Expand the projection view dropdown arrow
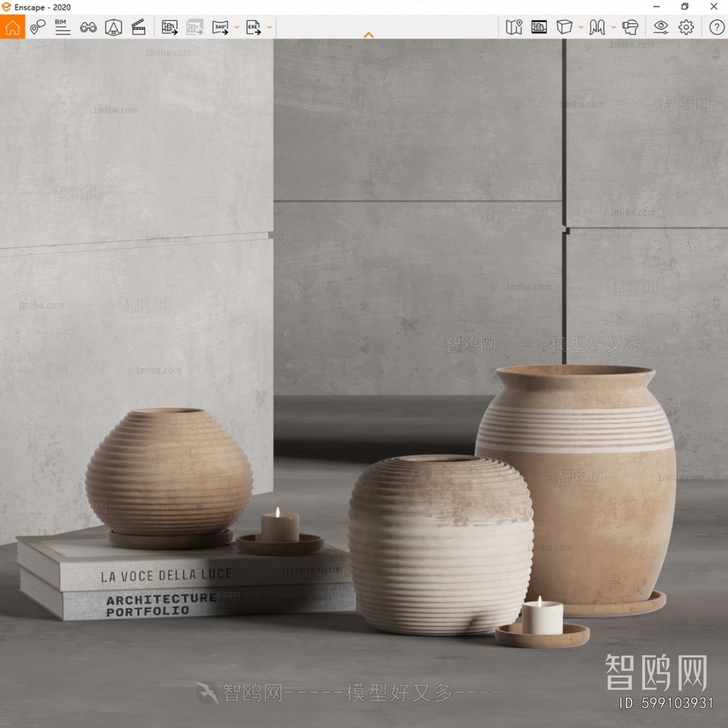Screen dimensions: 728x728 [580, 27]
